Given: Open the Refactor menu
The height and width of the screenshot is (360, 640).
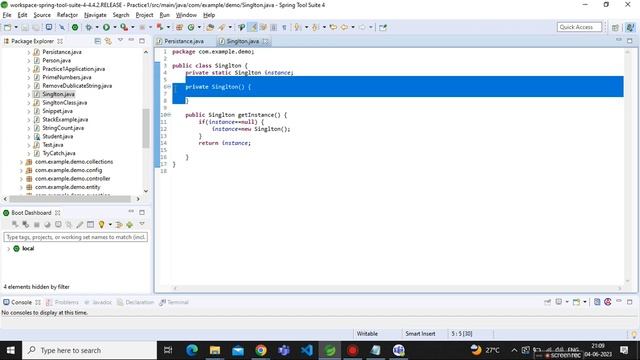Looking at the screenshot, I should pos(67,15).
